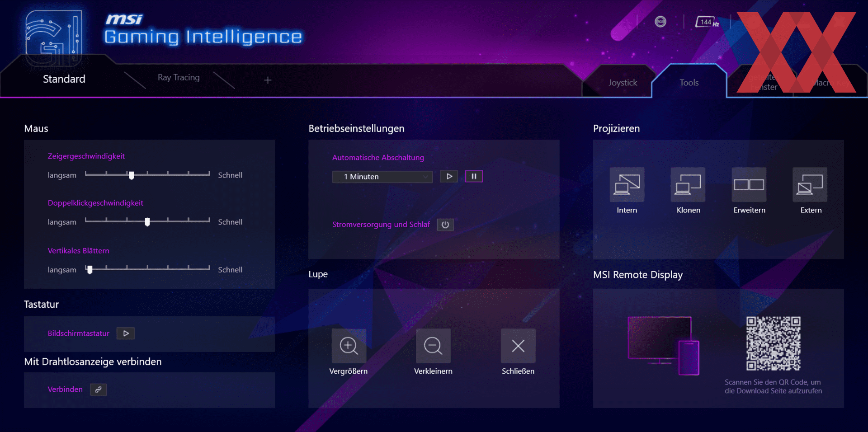The height and width of the screenshot is (432, 868).
Task: Switch to the Standard profile tab
Action: pos(64,79)
